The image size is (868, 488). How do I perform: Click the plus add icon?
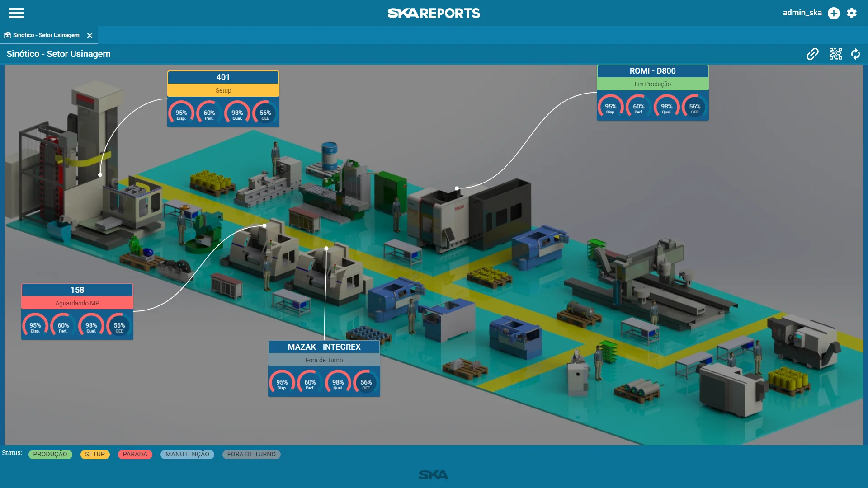[x=834, y=13]
